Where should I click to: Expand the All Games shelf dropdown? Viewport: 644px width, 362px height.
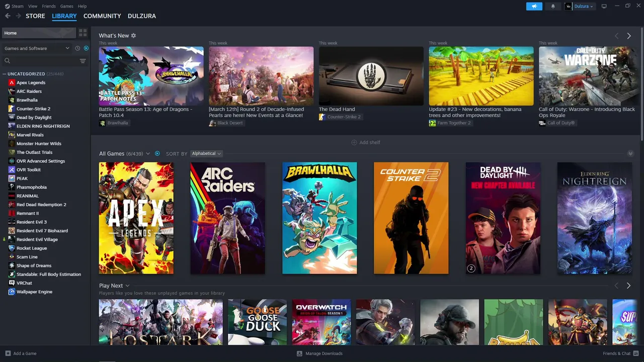148,153
